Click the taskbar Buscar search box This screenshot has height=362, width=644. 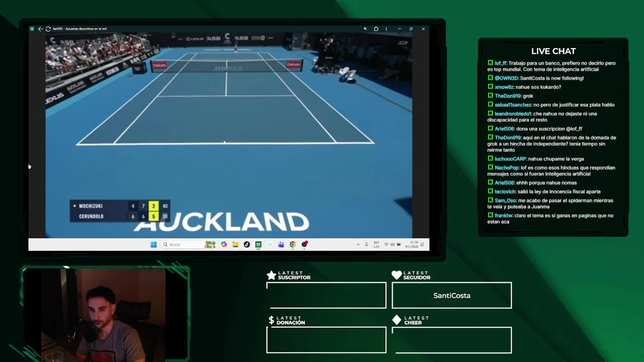click(x=189, y=244)
